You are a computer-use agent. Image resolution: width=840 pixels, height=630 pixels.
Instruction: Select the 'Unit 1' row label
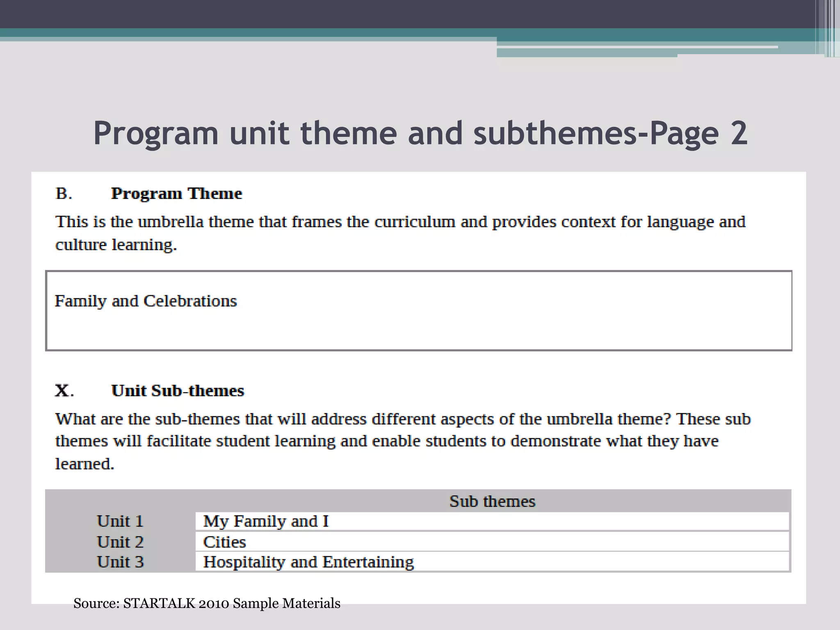(120, 521)
